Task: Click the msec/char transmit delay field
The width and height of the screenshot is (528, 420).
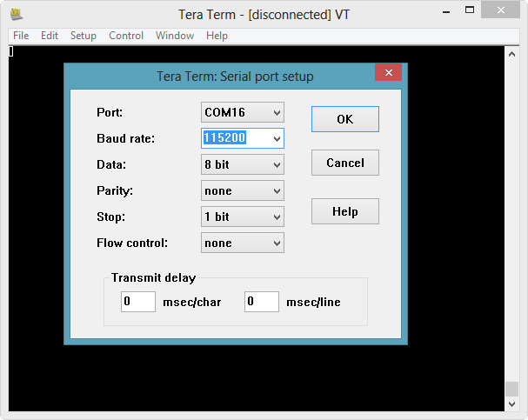Action: (x=137, y=302)
